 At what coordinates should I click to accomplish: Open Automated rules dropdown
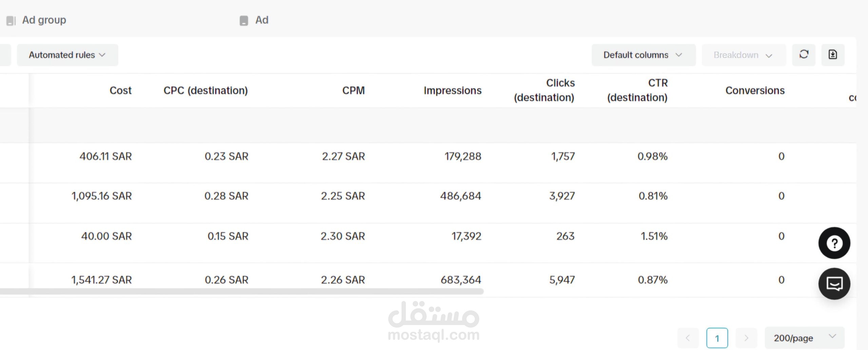(x=67, y=55)
